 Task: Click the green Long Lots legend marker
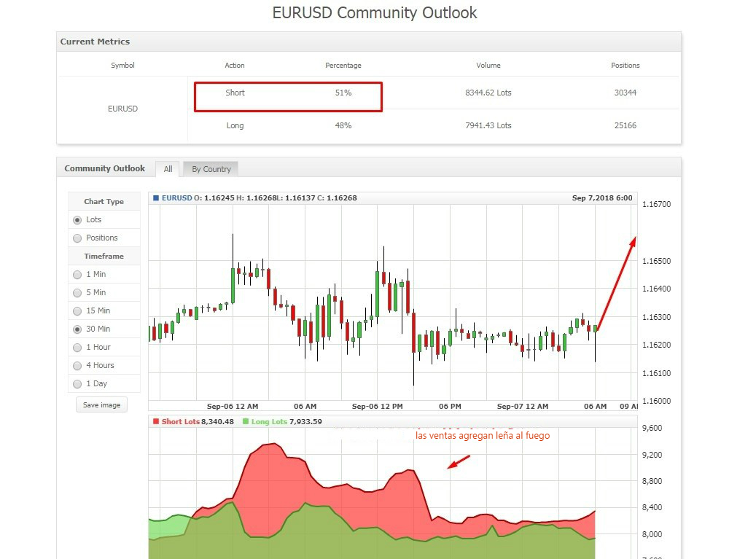point(246,422)
